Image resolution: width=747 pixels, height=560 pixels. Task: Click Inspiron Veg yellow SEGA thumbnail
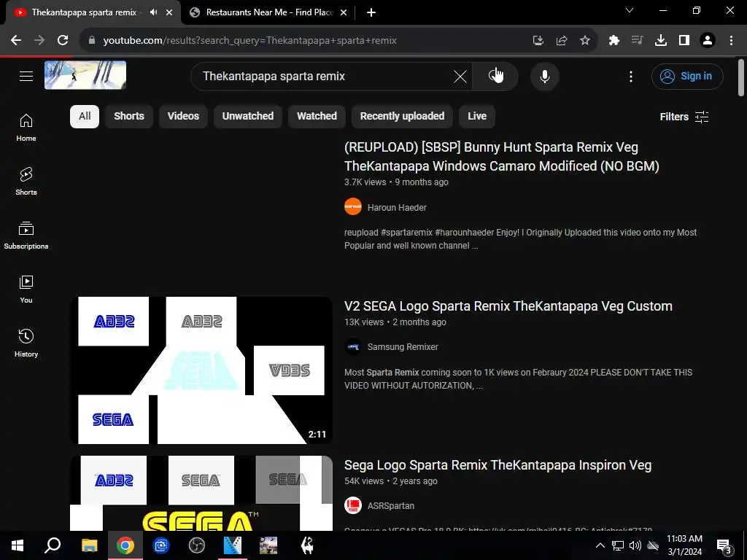201,493
